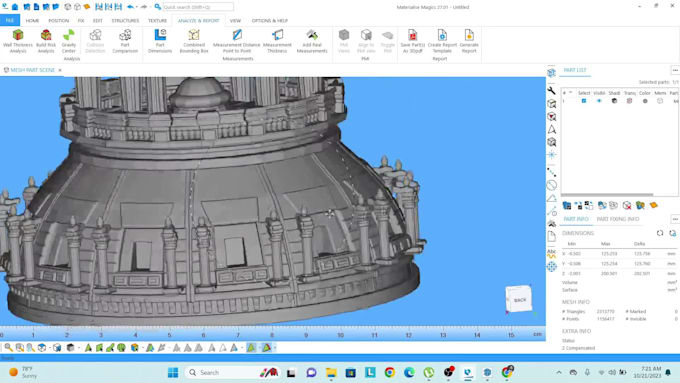Click the taskbar clock and date
The image size is (680, 383).
point(647,373)
